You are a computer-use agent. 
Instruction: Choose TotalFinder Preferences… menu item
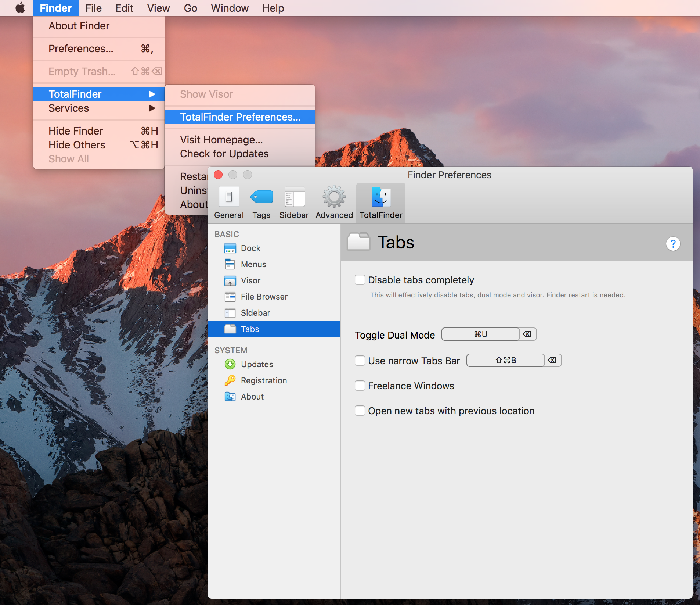[x=240, y=117]
